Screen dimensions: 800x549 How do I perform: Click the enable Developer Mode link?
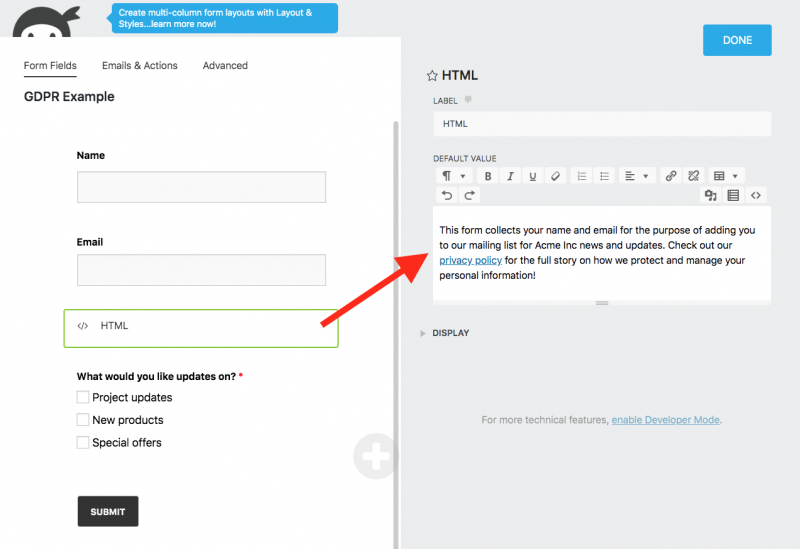[x=665, y=420]
